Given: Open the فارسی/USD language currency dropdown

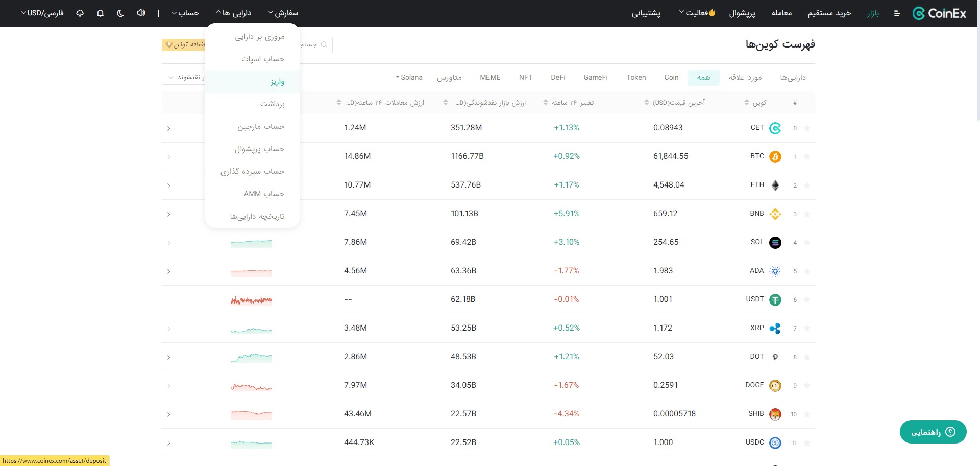Looking at the screenshot, I should 42,13.
